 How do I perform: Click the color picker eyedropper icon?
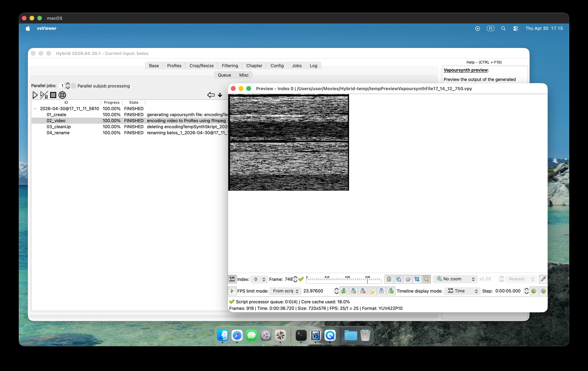tap(543, 279)
